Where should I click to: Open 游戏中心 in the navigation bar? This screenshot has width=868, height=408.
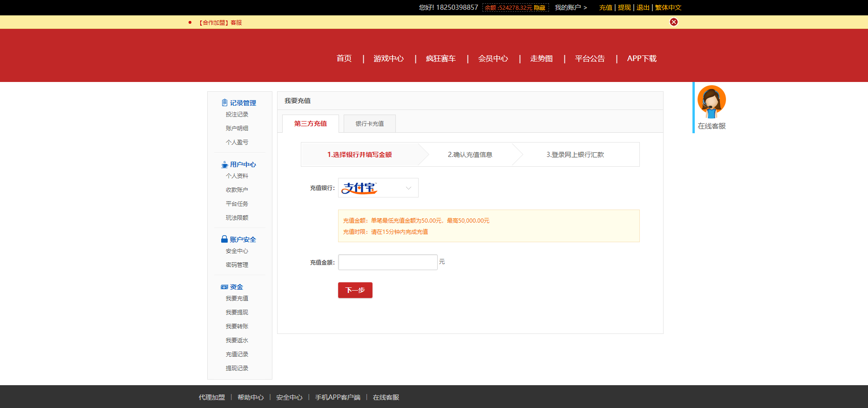(388, 59)
